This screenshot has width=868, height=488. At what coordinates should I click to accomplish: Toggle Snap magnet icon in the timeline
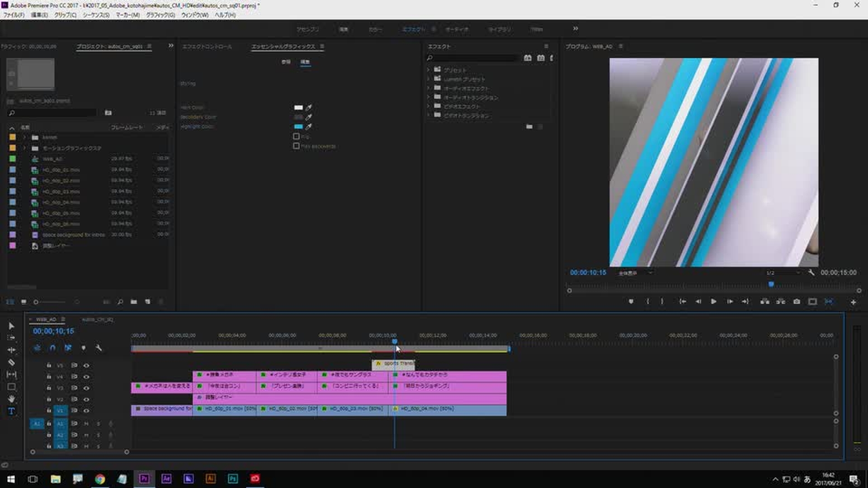coord(53,348)
